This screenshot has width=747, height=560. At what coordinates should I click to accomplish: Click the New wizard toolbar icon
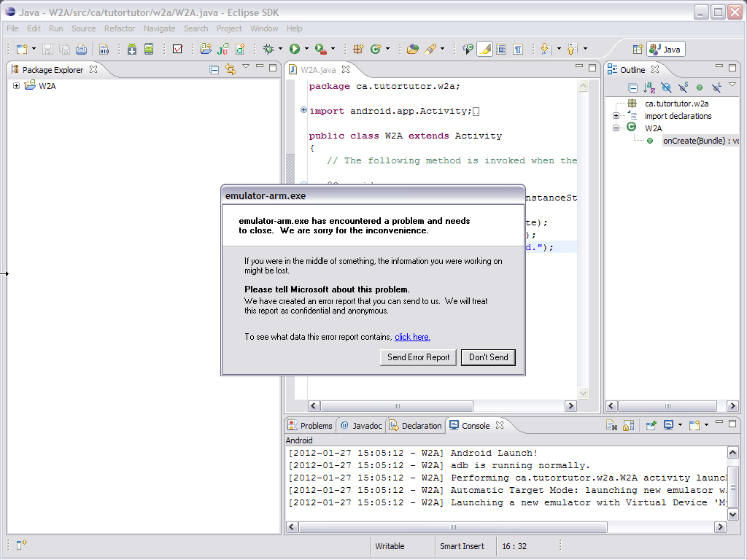click(x=22, y=49)
